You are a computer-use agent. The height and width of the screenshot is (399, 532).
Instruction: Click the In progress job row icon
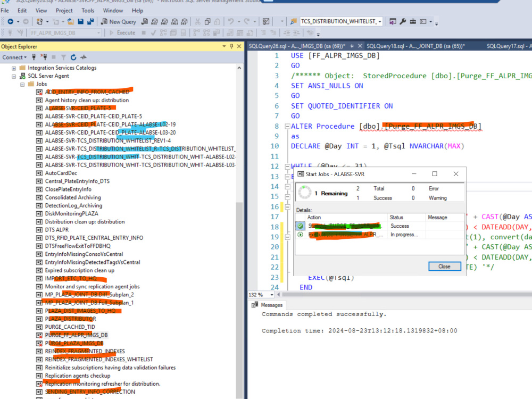click(x=300, y=235)
